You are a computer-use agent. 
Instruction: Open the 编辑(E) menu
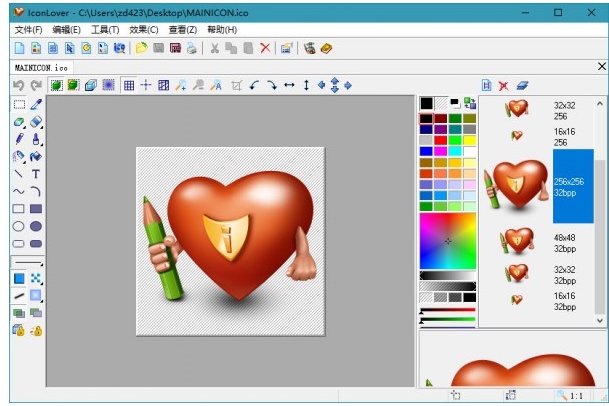66,30
